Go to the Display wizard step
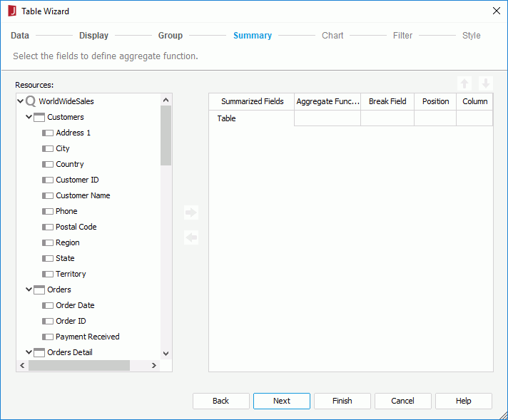508x420 pixels. pyautogui.click(x=93, y=35)
